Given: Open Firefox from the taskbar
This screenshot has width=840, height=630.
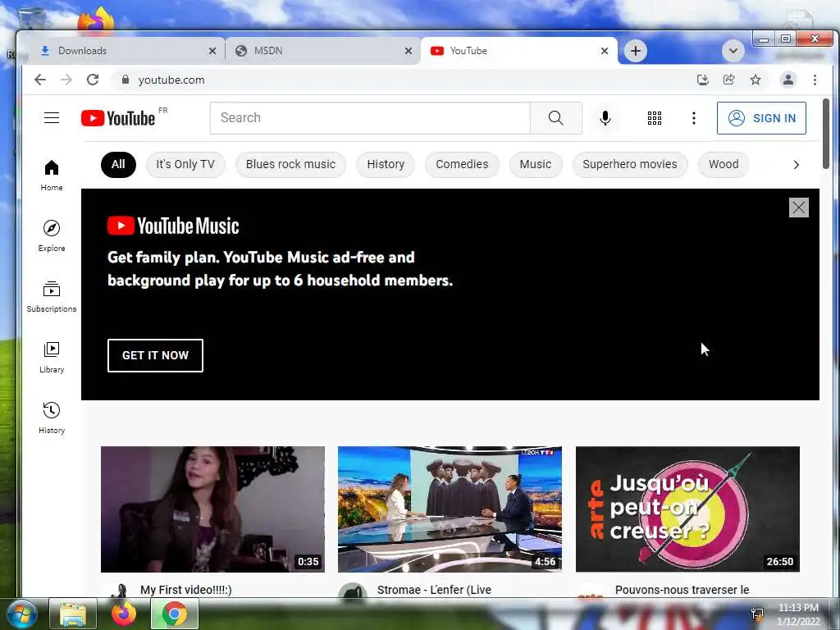Looking at the screenshot, I should click(123, 614).
